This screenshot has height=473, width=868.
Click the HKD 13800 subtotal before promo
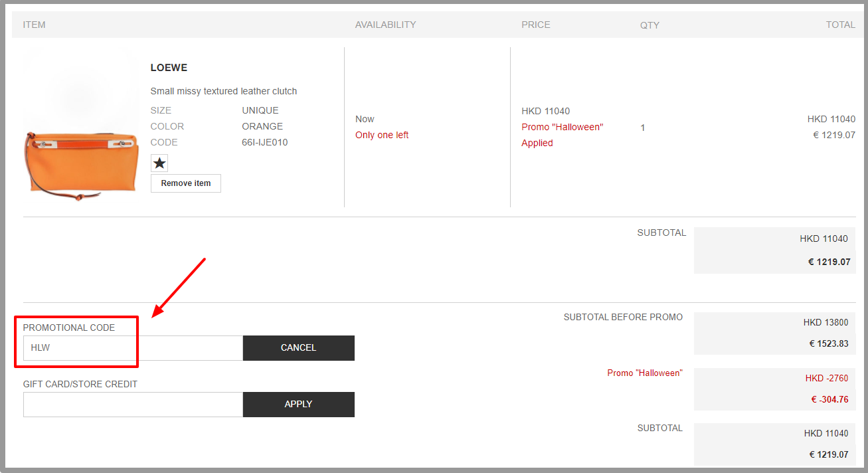tap(825, 323)
